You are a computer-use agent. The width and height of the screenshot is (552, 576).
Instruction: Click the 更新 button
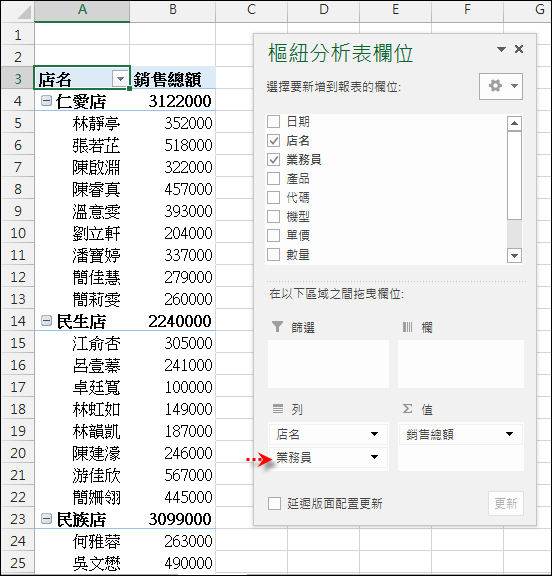(506, 504)
